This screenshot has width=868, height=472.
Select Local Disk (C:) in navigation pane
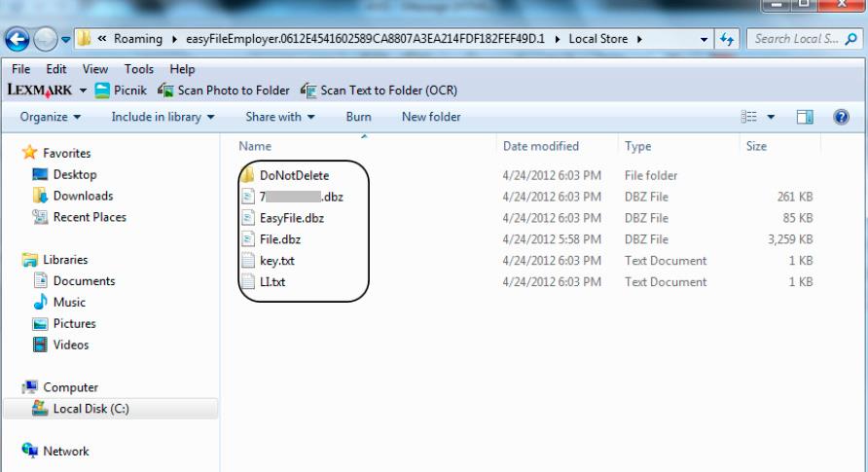[x=90, y=409]
